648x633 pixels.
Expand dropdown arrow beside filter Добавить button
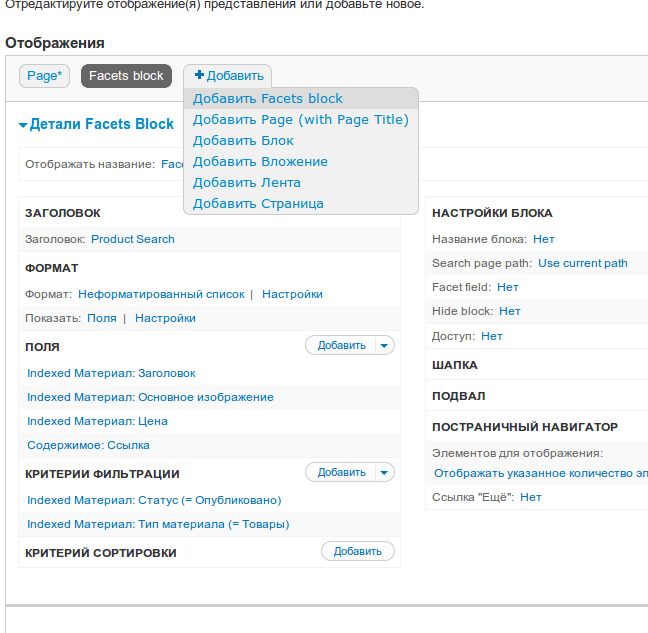pos(384,472)
